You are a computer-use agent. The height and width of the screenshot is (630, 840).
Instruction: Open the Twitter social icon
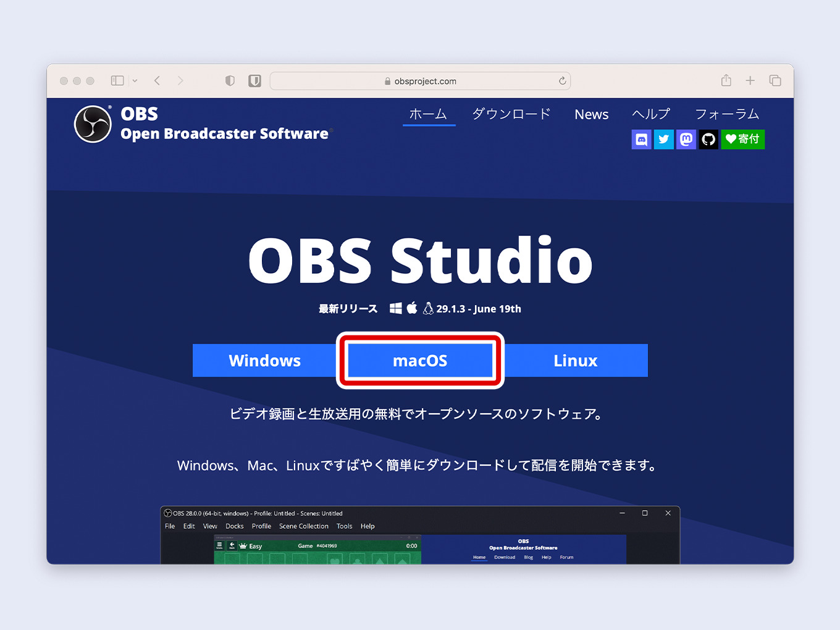[664, 139]
